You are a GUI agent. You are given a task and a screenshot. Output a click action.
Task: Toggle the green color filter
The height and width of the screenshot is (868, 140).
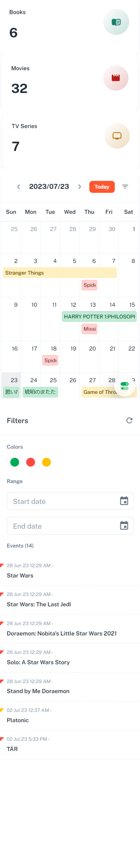tap(15, 462)
